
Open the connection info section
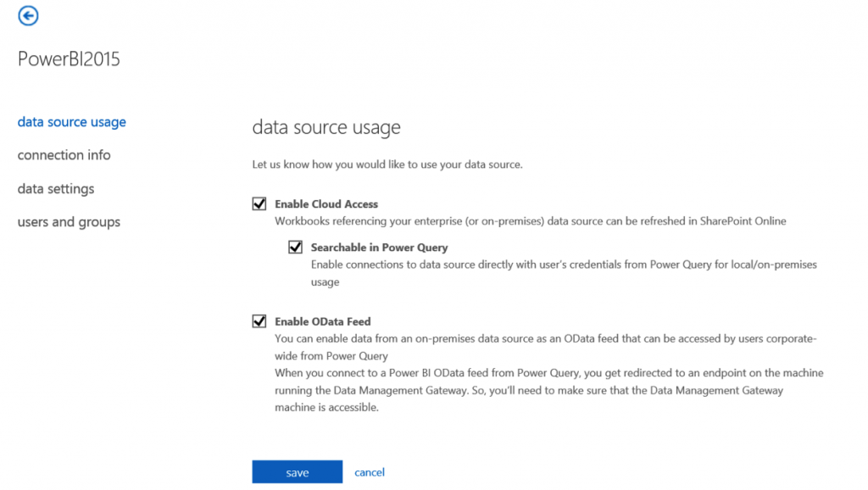coord(64,155)
